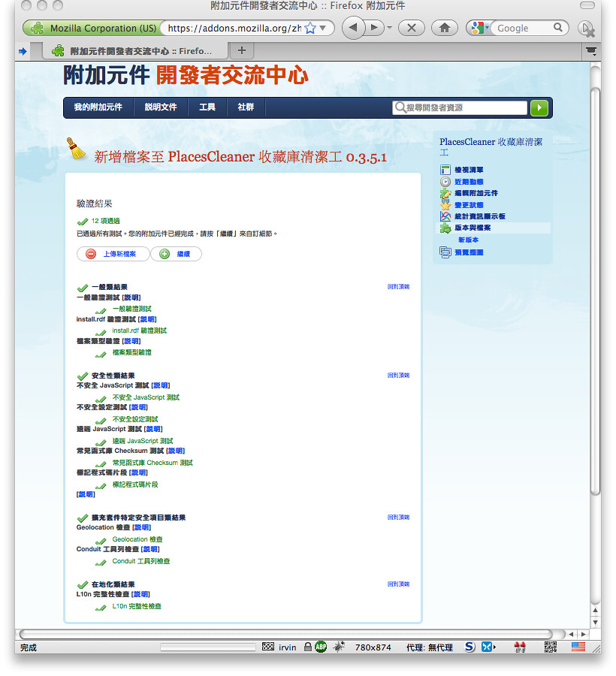This screenshot has width=616, height=676.
Task: Open 檢視清單 using its listing icon
Action: coord(445,170)
